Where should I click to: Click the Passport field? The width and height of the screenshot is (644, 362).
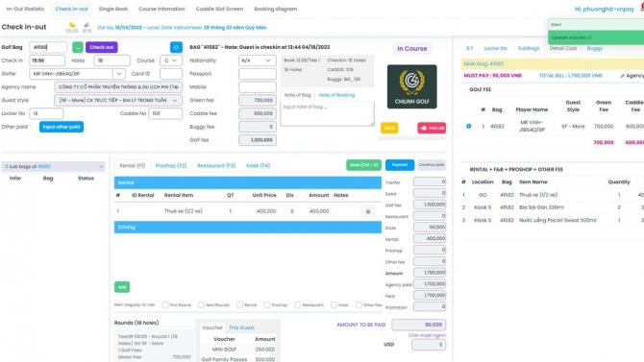257,74
